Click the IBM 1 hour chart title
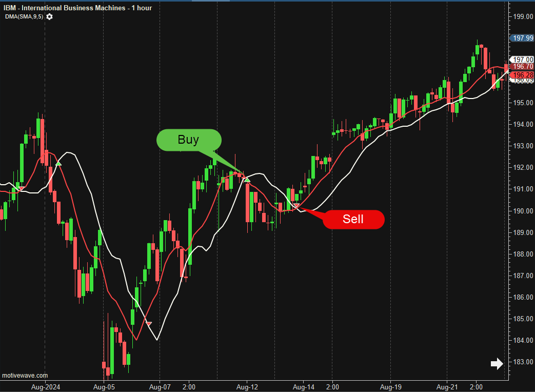Image resolution: width=535 pixels, height=392 pixels. 79,8
